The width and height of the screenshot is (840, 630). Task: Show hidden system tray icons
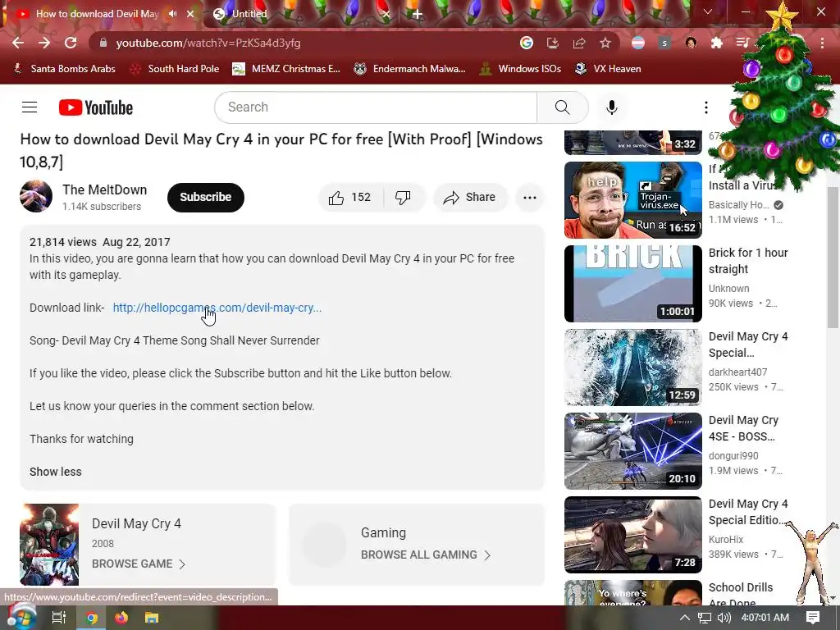685,618
